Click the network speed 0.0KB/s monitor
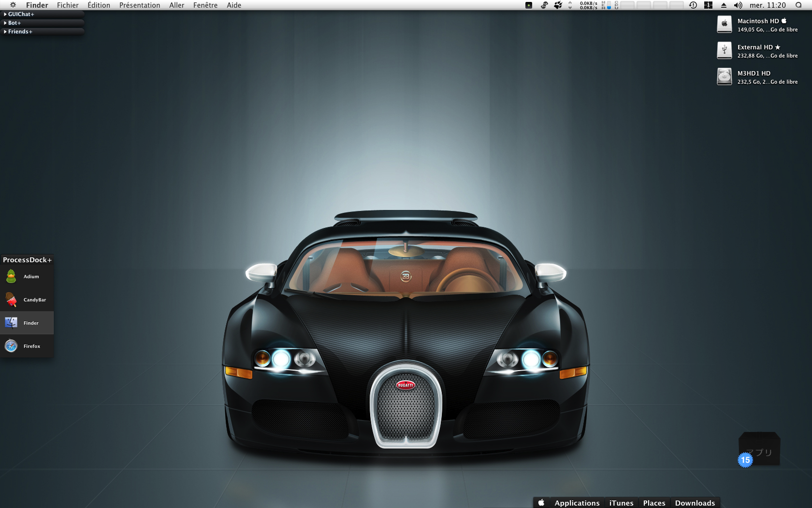Image resolution: width=812 pixels, height=508 pixels. point(588,5)
